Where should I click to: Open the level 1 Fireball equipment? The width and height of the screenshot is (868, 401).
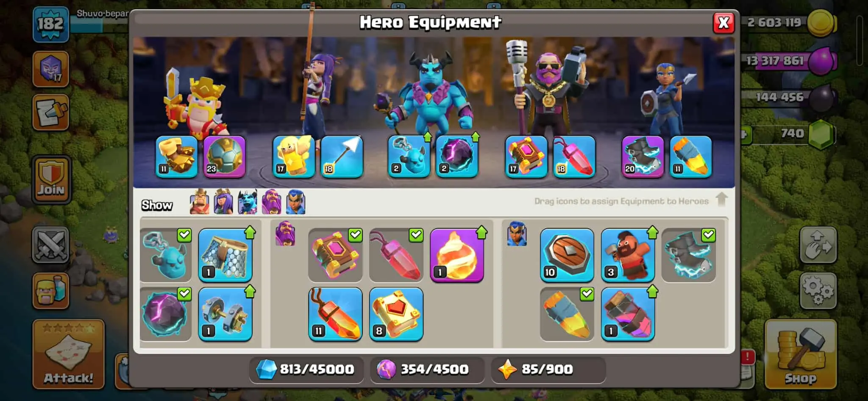[x=457, y=255]
